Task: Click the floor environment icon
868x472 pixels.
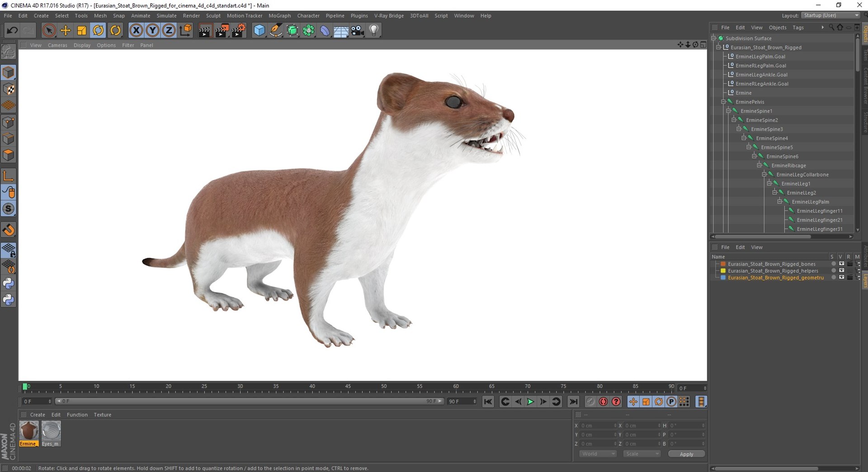Action: point(341,30)
